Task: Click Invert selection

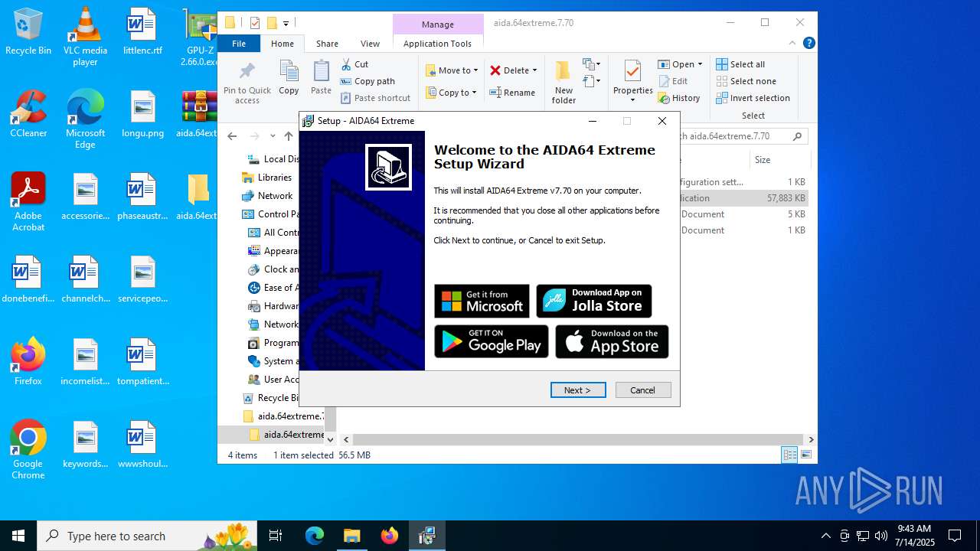Action: [753, 98]
